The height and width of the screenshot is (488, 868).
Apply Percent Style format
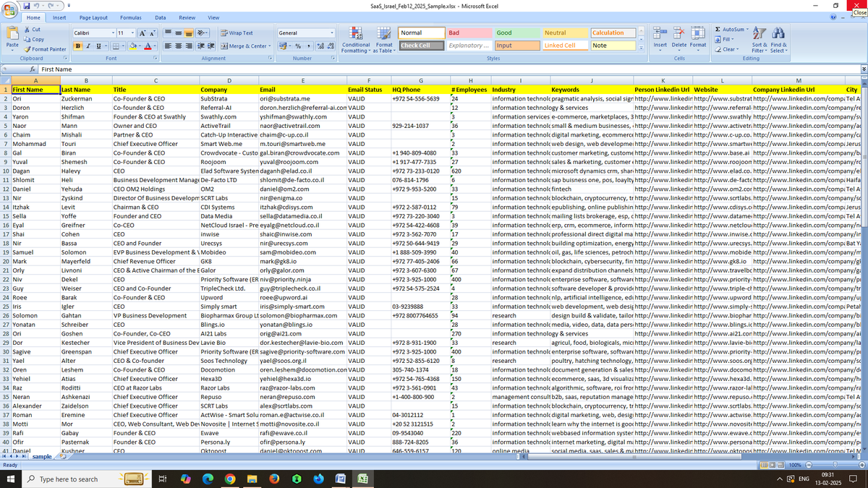298,46
